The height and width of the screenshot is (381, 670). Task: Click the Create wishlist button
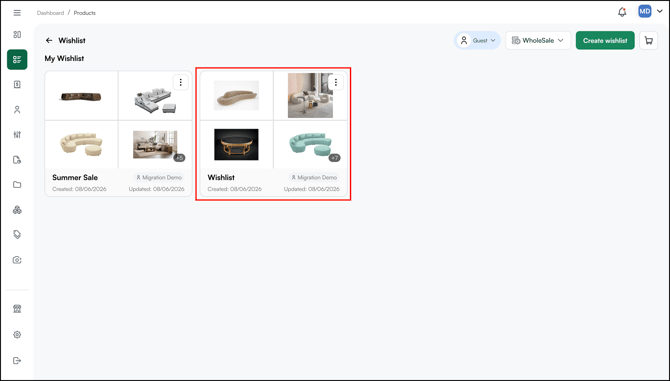605,41
